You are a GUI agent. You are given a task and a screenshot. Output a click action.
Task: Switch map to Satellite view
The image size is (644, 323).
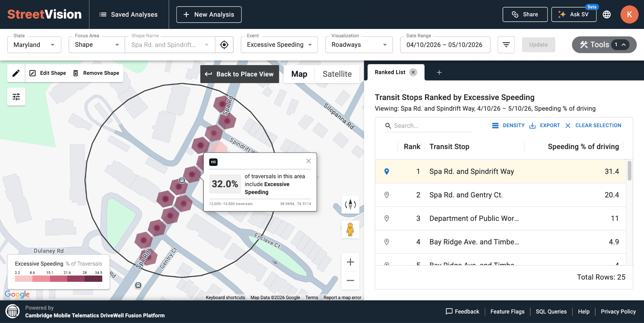337,74
